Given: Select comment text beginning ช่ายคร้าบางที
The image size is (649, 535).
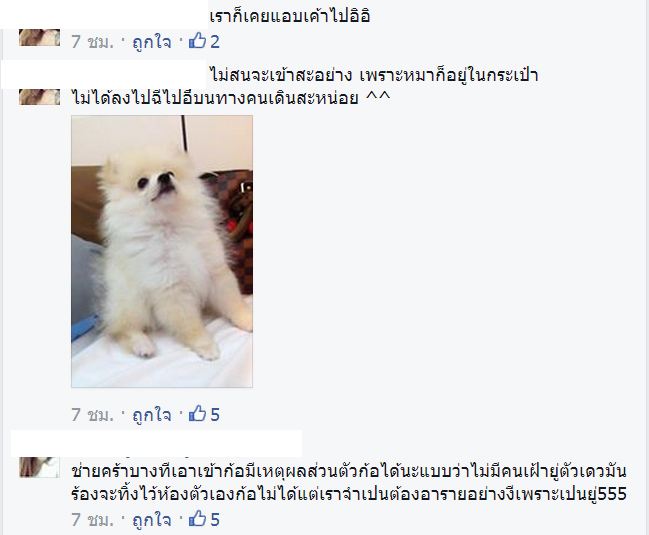Looking at the screenshot, I should tap(349, 482).
